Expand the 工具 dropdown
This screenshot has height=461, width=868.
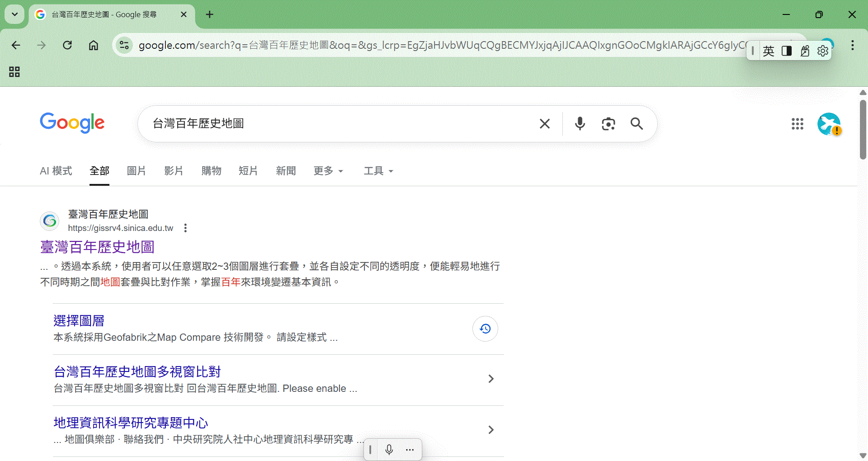pyautogui.click(x=378, y=171)
